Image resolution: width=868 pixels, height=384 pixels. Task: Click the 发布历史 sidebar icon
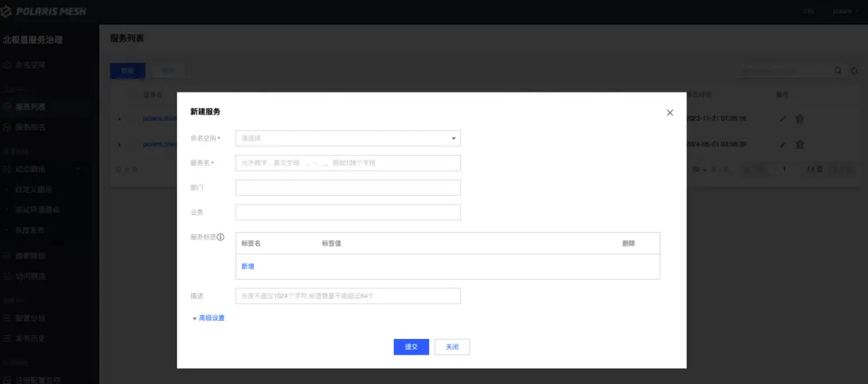pyautogui.click(x=6, y=338)
